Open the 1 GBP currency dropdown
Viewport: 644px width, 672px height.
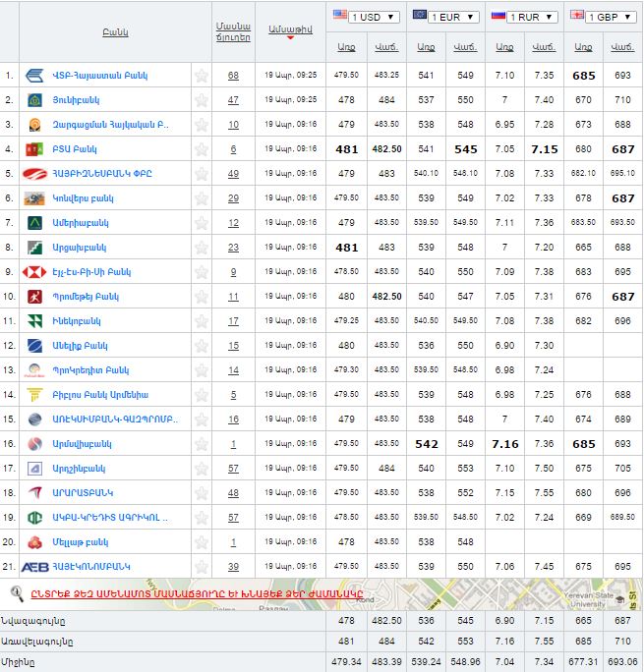(x=610, y=17)
